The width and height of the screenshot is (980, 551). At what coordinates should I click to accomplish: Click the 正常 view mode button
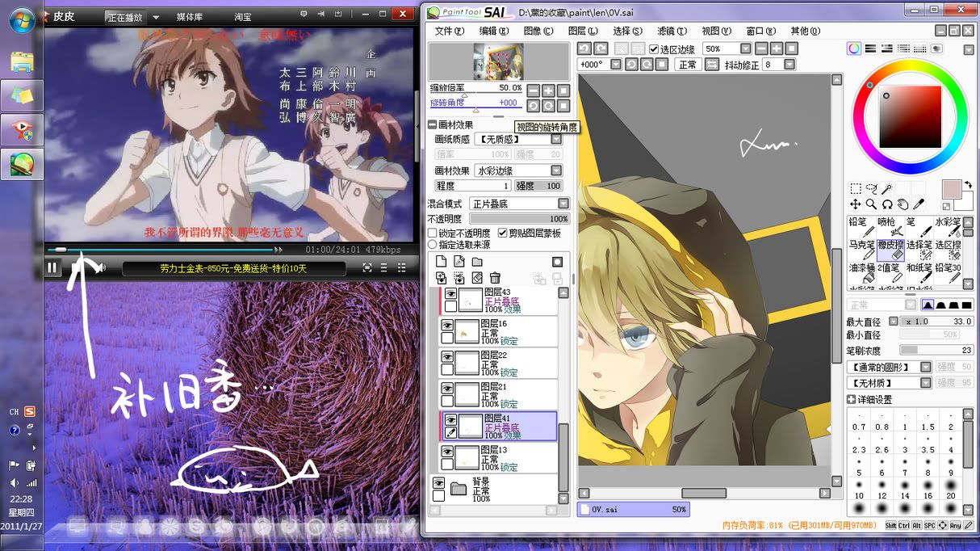[x=688, y=65]
